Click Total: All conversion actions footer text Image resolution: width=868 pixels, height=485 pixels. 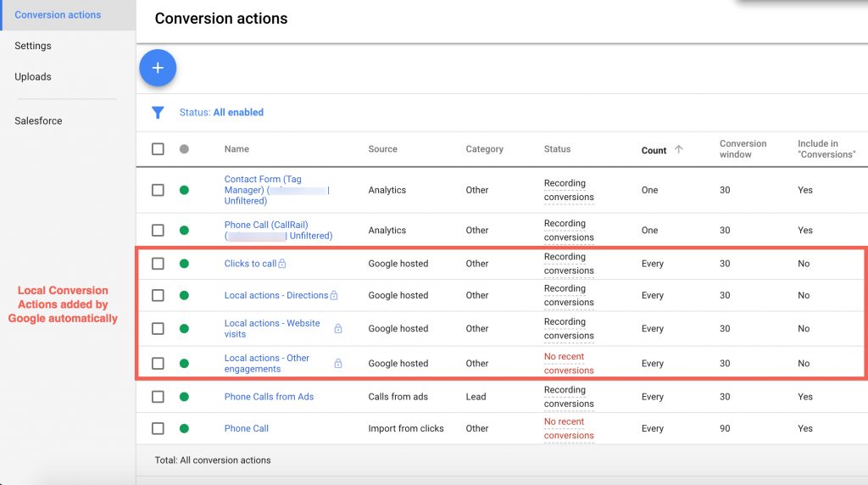213,460
